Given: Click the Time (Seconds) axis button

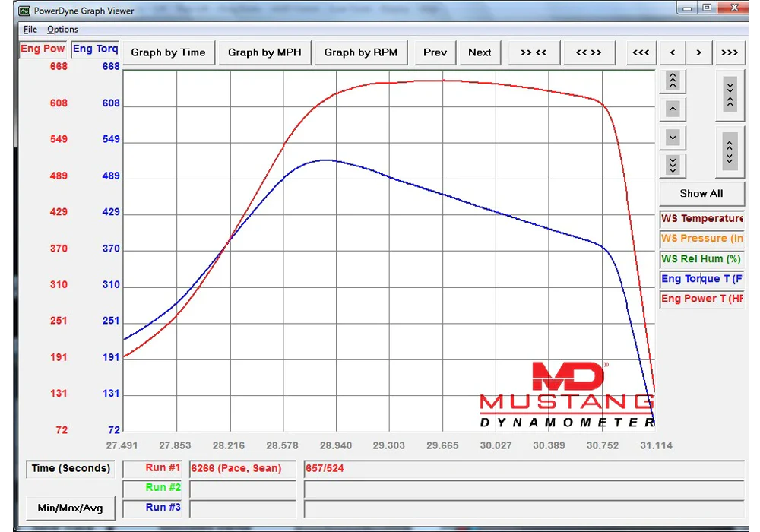Looking at the screenshot, I should 70,469.
